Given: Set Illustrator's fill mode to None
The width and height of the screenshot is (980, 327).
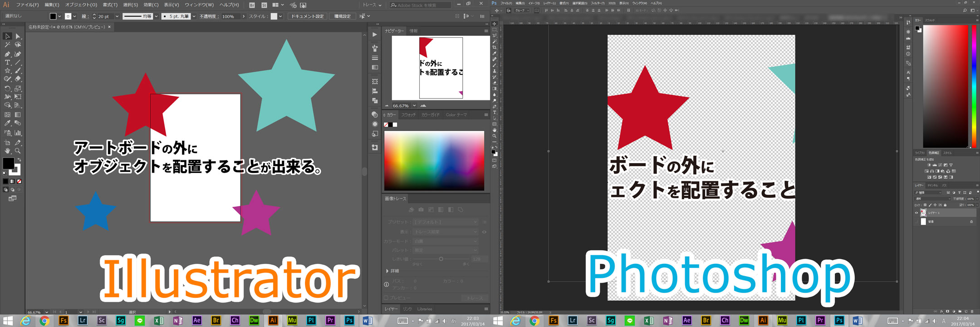Looking at the screenshot, I should (x=19, y=181).
